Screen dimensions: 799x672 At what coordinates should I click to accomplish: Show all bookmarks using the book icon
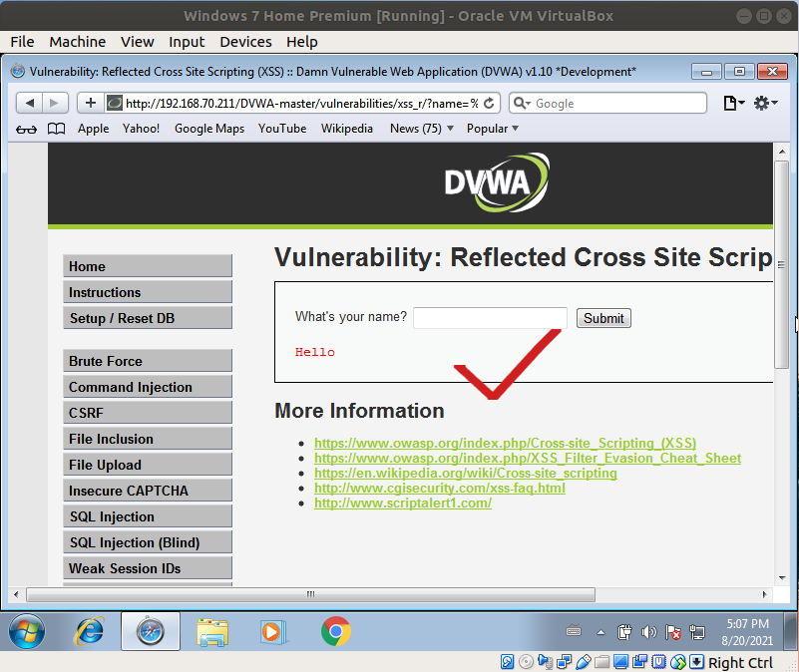(x=56, y=129)
